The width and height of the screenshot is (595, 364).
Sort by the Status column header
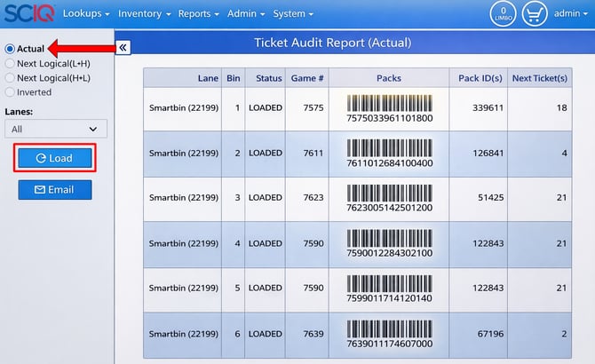[x=266, y=78]
